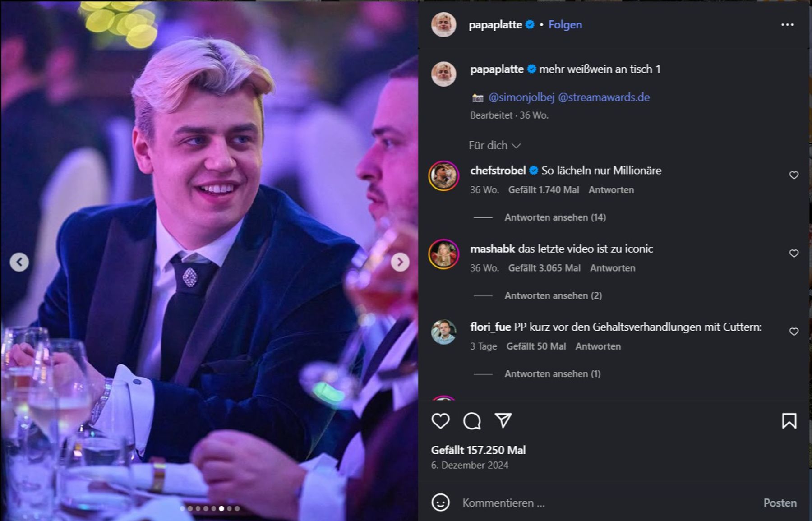Like flori_fue's comment heart

(x=794, y=332)
